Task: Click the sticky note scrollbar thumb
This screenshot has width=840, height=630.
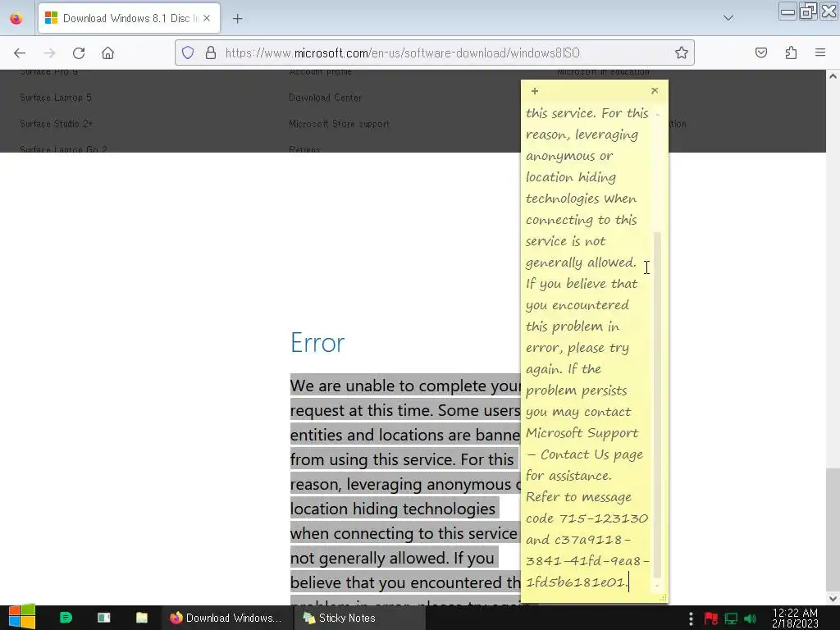Action: [x=658, y=404]
